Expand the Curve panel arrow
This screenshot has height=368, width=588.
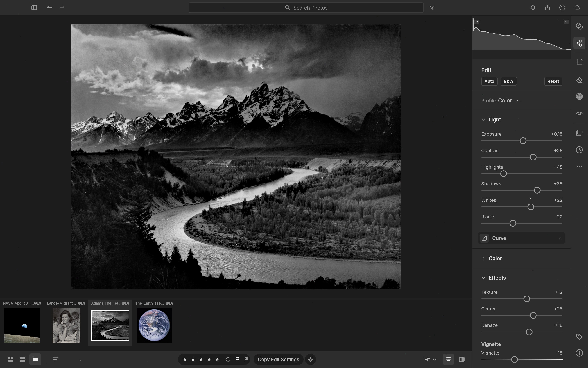[x=560, y=238]
